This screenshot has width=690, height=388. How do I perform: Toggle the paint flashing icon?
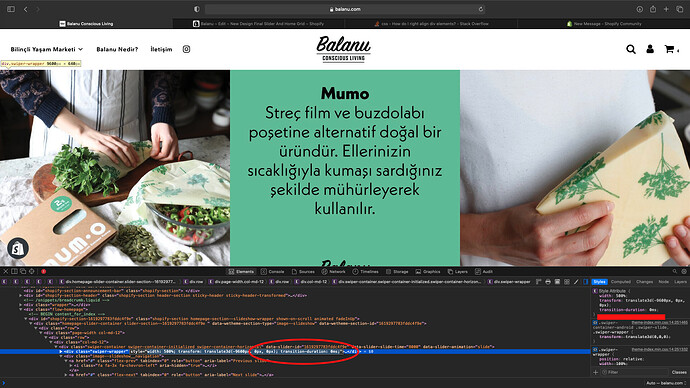[557, 282]
